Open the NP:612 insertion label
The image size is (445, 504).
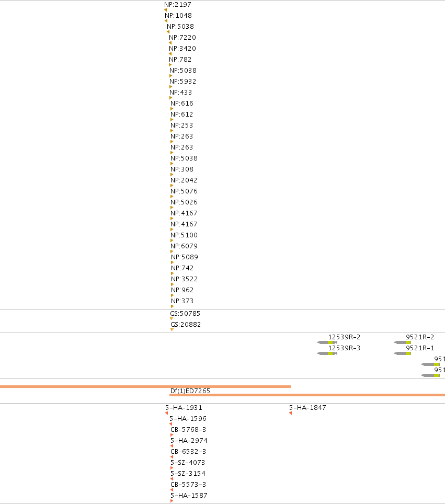[x=181, y=114]
